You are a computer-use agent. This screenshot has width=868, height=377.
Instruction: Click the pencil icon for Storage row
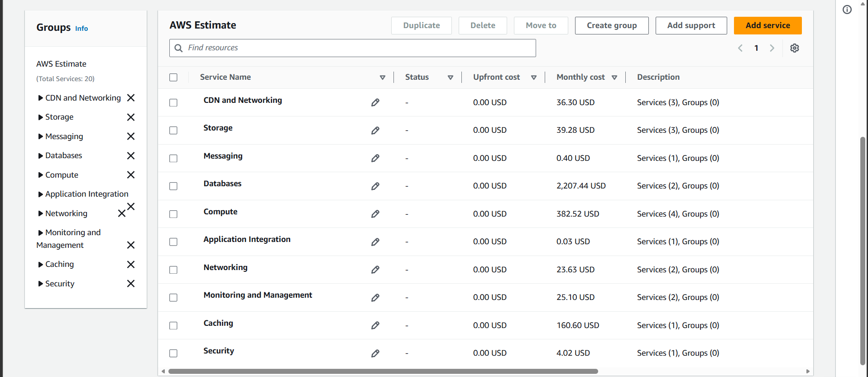coord(375,130)
